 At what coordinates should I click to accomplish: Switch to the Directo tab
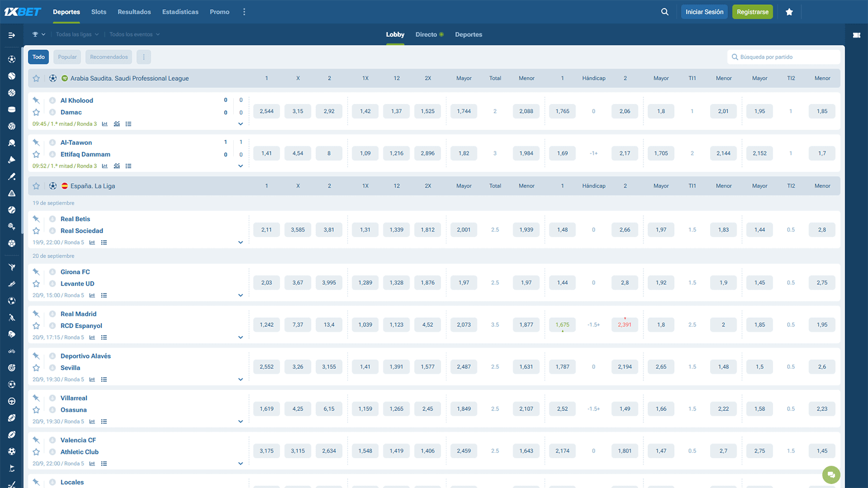tap(429, 35)
